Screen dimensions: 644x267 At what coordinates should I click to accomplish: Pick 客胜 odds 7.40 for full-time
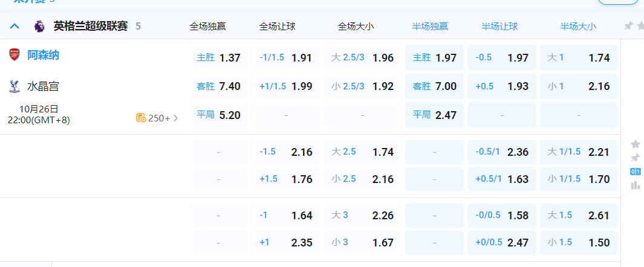(x=218, y=86)
